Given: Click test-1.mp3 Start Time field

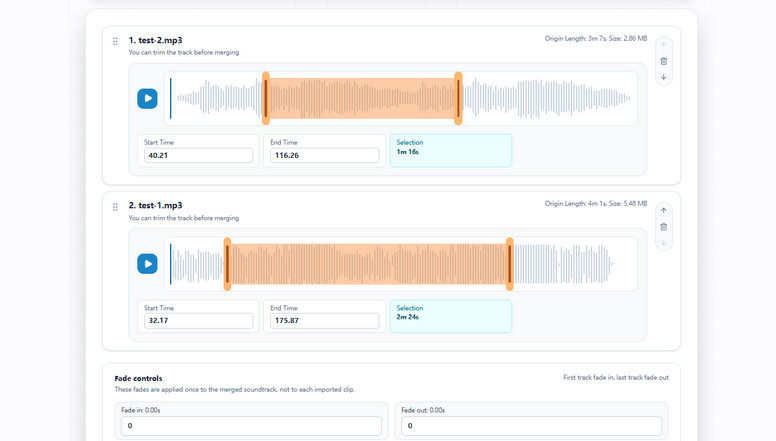Looking at the screenshot, I should click(198, 321).
